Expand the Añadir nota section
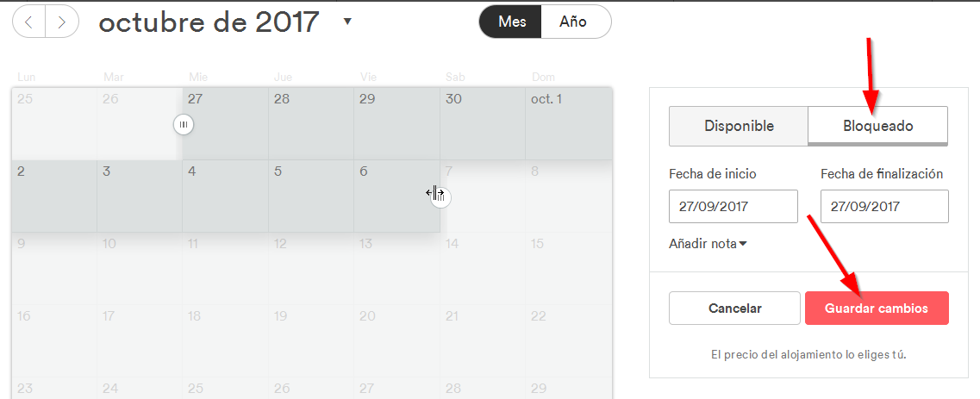980x399 pixels. [x=708, y=244]
